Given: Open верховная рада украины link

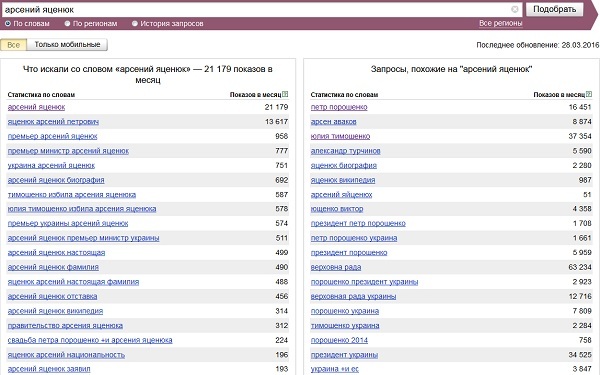Looking at the screenshot, I should click(x=353, y=297).
